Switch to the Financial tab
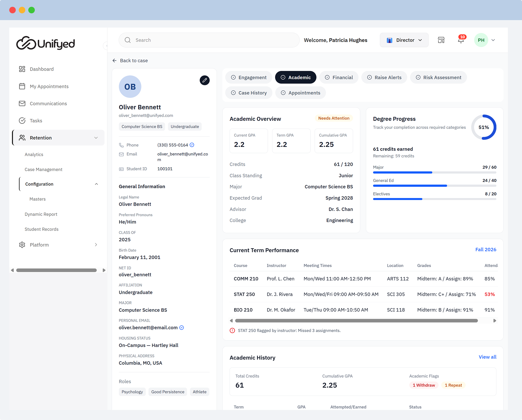The width and height of the screenshot is (522, 420). (339, 77)
